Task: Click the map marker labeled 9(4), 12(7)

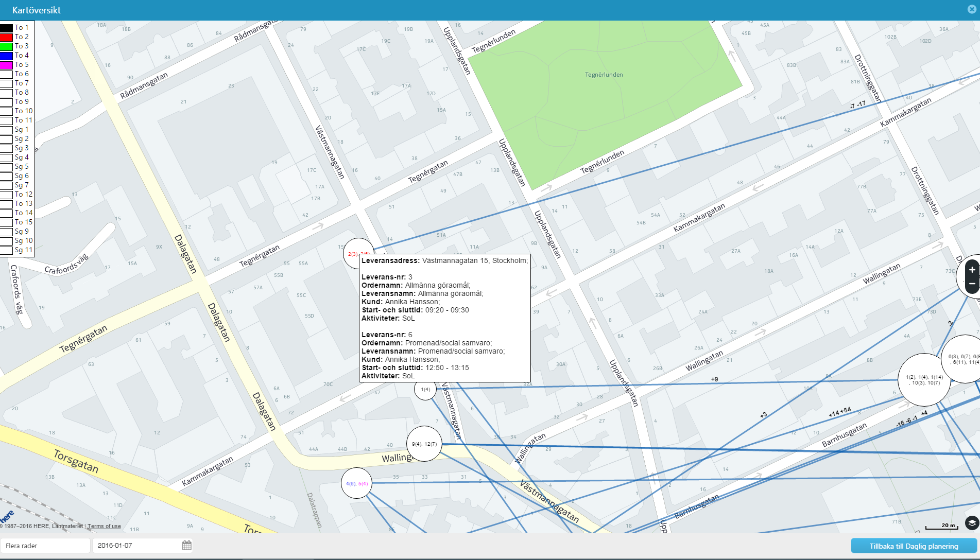Action: 424,444
